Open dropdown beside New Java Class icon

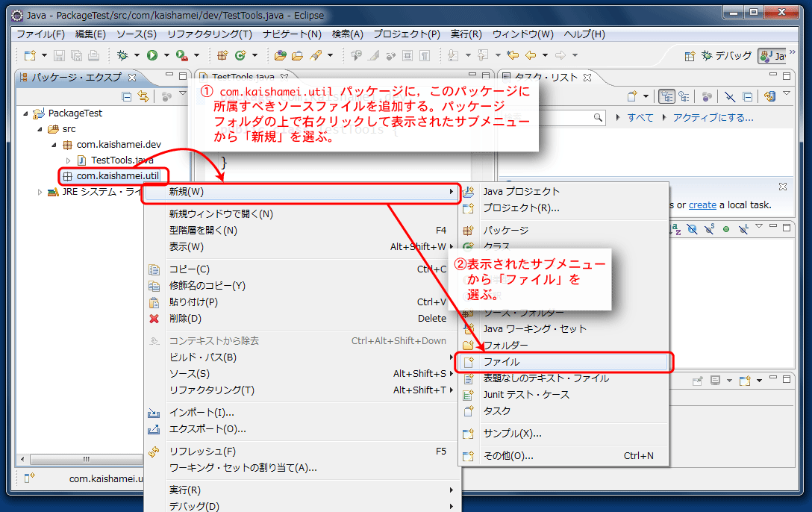254,55
